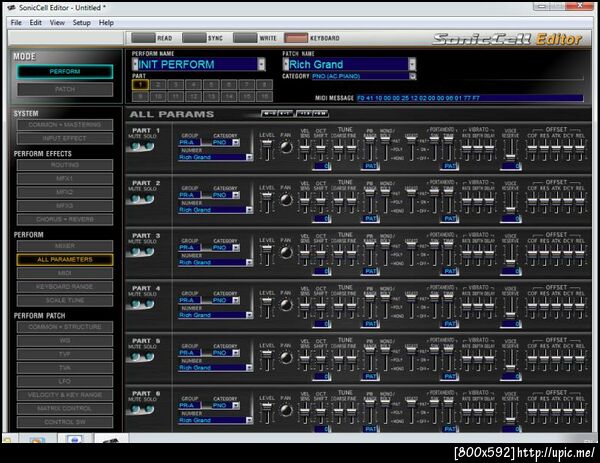
Task: Open Part 1 CATEGORY dropdown
Action: click(236, 143)
